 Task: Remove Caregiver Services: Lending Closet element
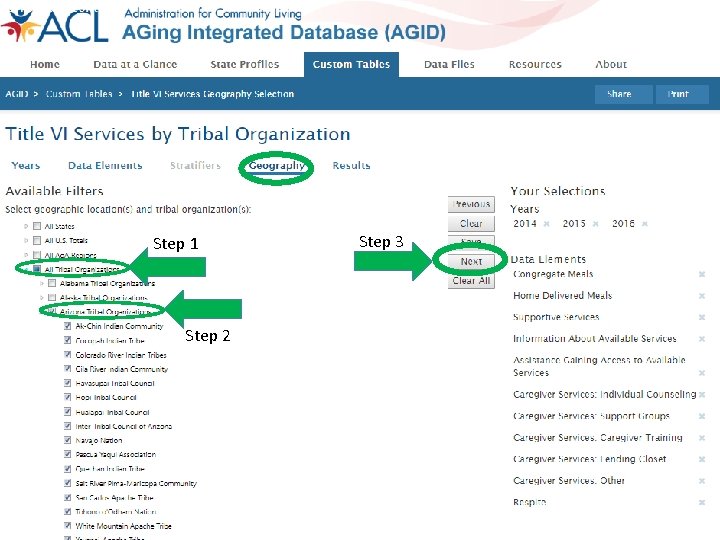[x=702, y=459]
